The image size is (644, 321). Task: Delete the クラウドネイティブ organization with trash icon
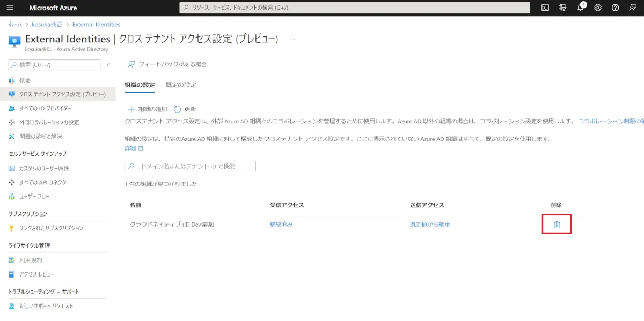point(557,225)
